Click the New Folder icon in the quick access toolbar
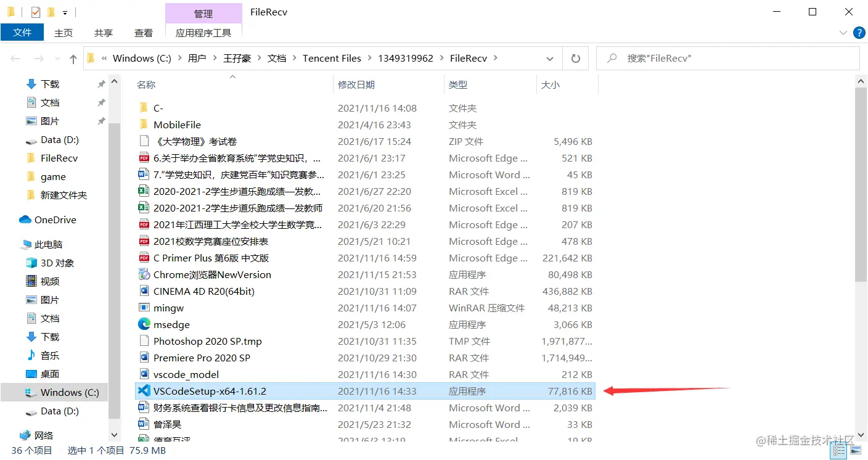Image resolution: width=868 pixels, height=460 pixels. (51, 12)
